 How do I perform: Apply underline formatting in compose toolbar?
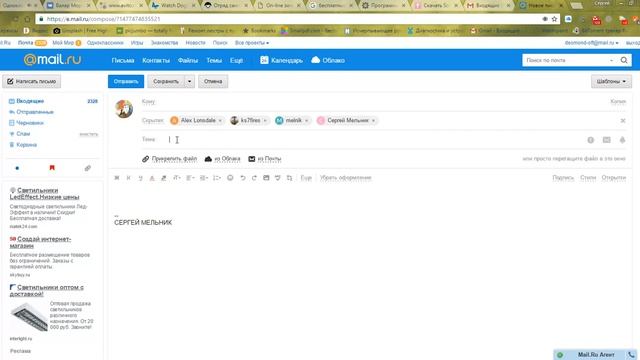[140, 178]
